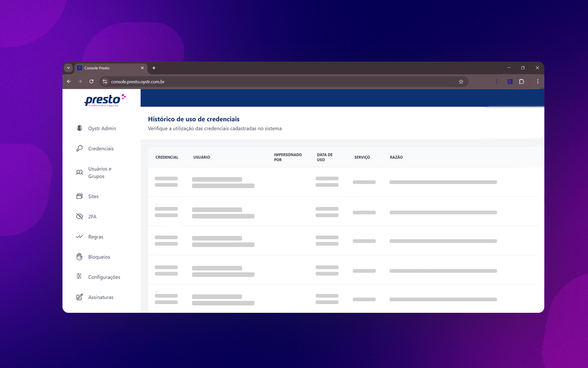Click the USUÁRIO column header
Image resolution: width=588 pixels, height=368 pixels.
point(202,157)
